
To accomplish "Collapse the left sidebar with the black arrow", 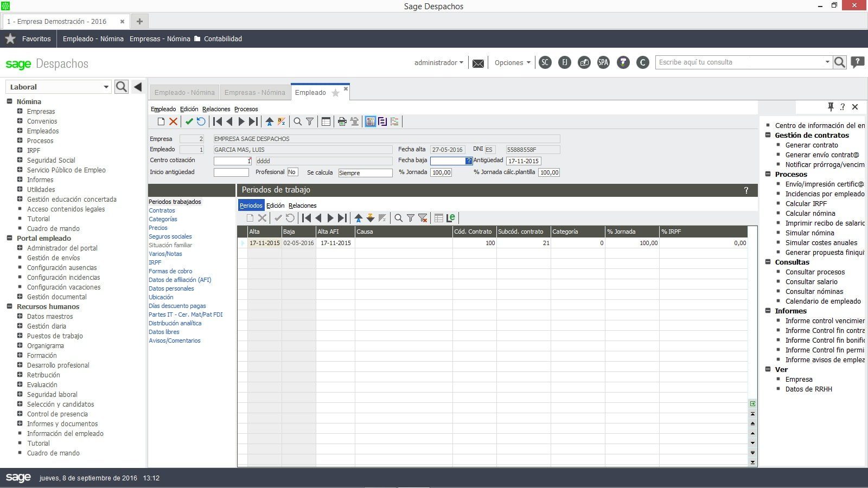I will tap(138, 87).
